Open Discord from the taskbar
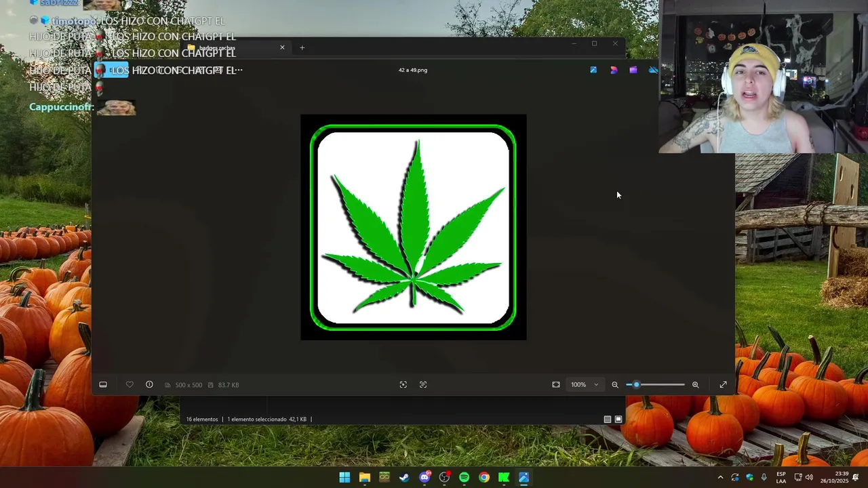This screenshot has width=868, height=488. [425, 477]
